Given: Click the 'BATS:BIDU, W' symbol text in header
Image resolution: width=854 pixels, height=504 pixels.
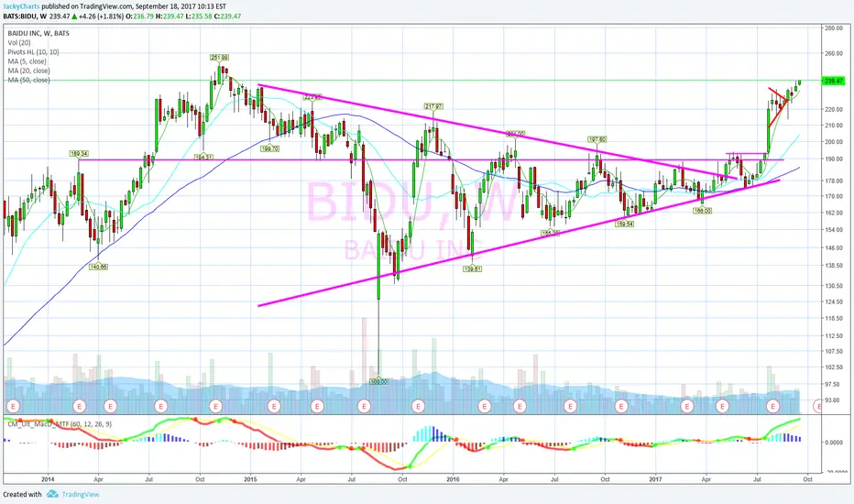Looking at the screenshot, I should (25, 16).
